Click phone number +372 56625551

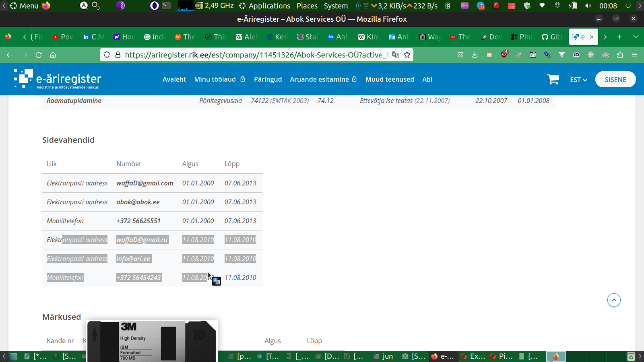[138, 221]
